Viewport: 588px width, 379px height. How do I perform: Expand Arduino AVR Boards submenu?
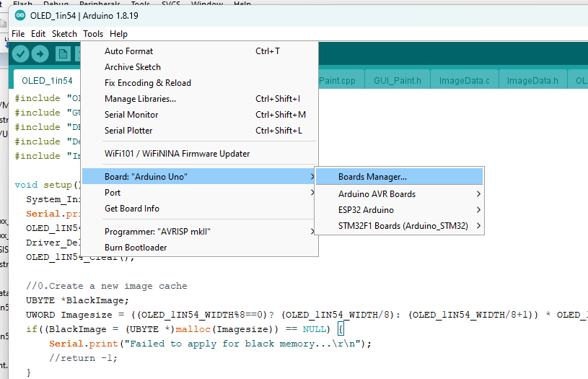(400, 194)
